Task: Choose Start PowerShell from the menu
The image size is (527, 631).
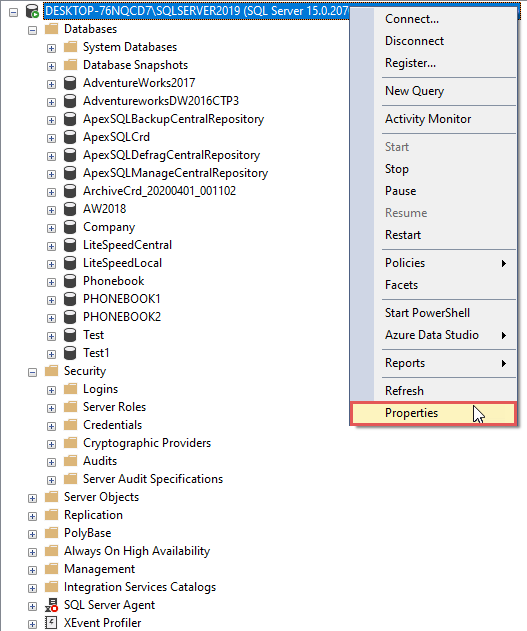Action: tap(433, 313)
